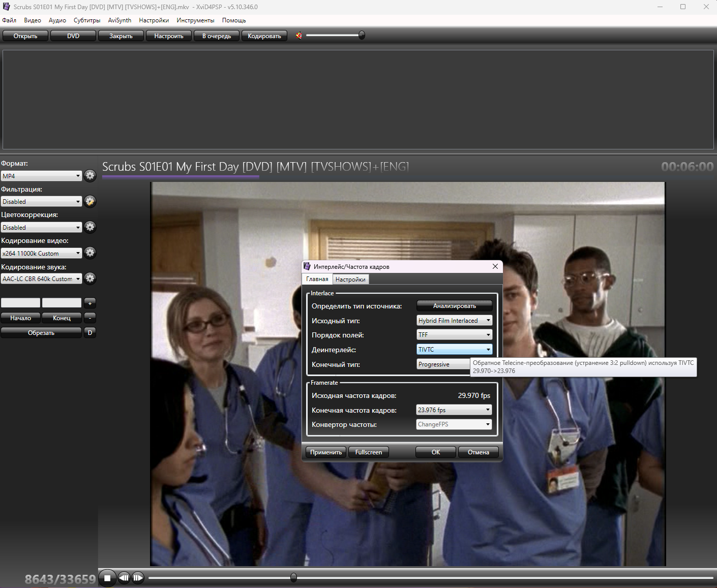Viewport: 717px width, 588px height.
Task: Stop playback with the stop button
Action: [107, 578]
